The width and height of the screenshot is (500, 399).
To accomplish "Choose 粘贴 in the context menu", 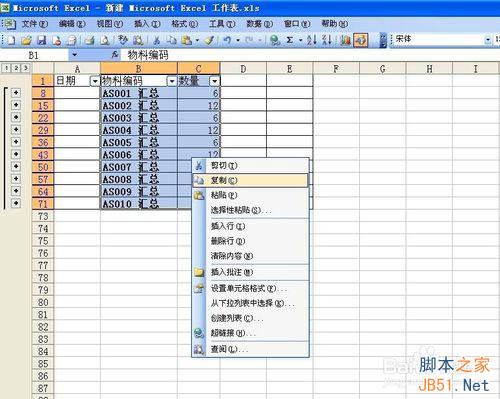I will tap(250, 195).
